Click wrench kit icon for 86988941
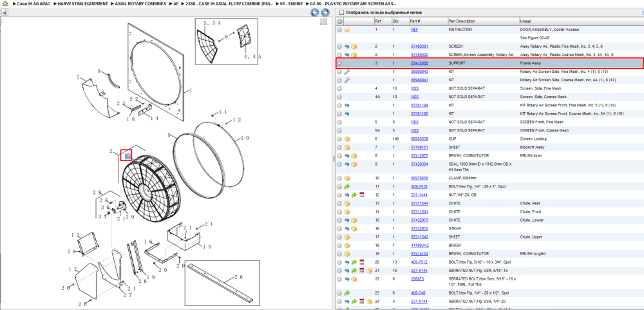 (x=347, y=80)
